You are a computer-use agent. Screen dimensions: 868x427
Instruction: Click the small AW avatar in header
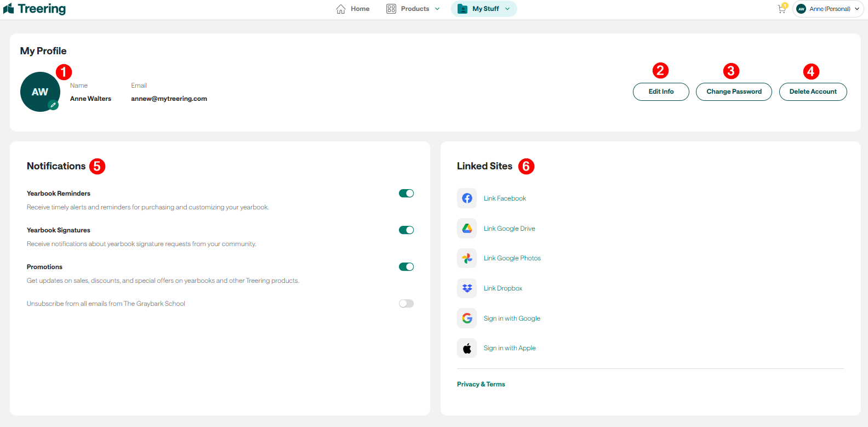pyautogui.click(x=801, y=9)
